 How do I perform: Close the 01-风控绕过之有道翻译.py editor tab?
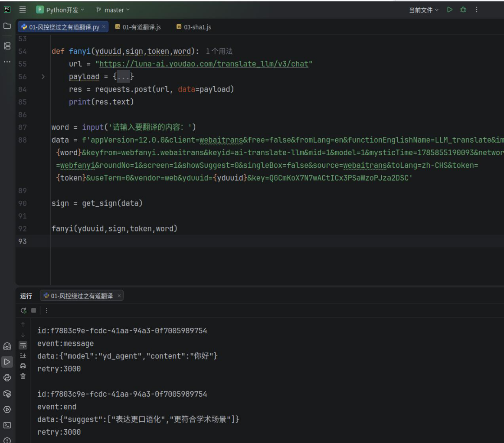coord(104,27)
